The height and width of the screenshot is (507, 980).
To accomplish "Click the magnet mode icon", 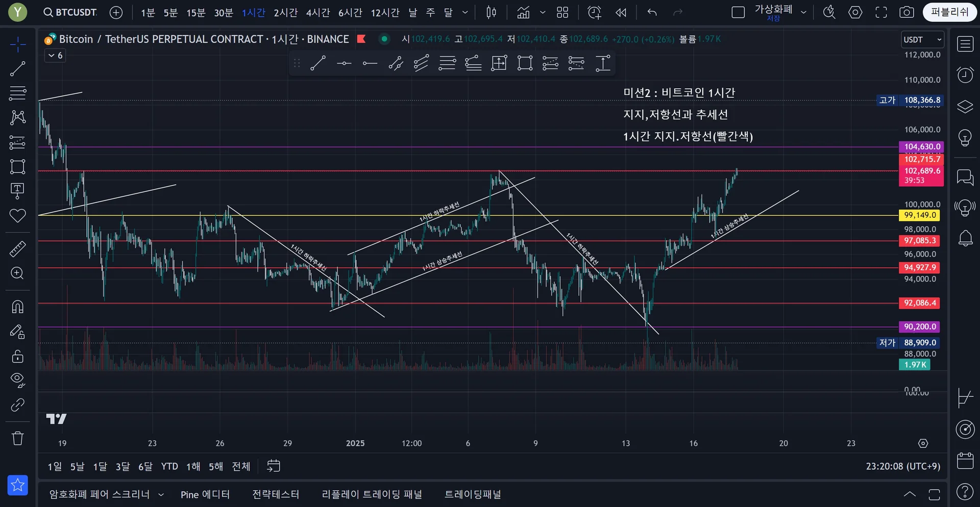I will tap(18, 307).
